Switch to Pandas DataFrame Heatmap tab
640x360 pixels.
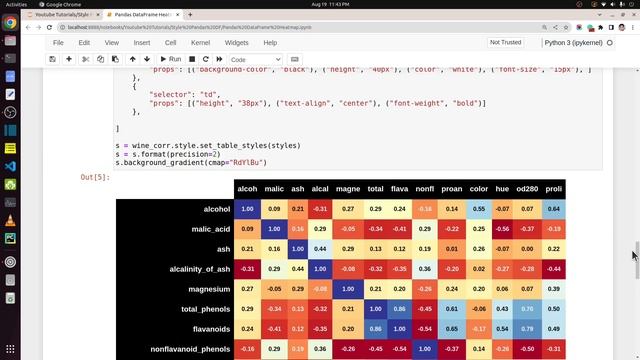[142, 15]
